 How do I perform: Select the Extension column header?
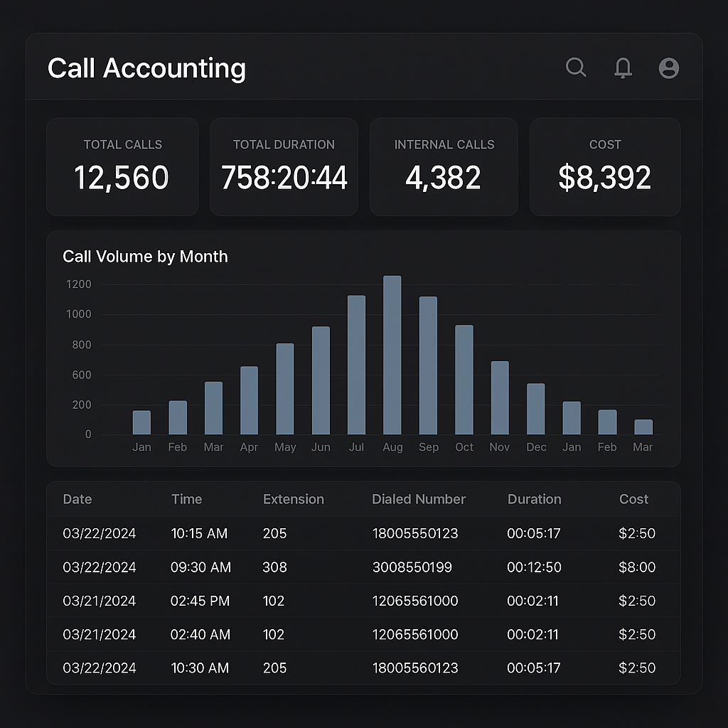pos(294,499)
